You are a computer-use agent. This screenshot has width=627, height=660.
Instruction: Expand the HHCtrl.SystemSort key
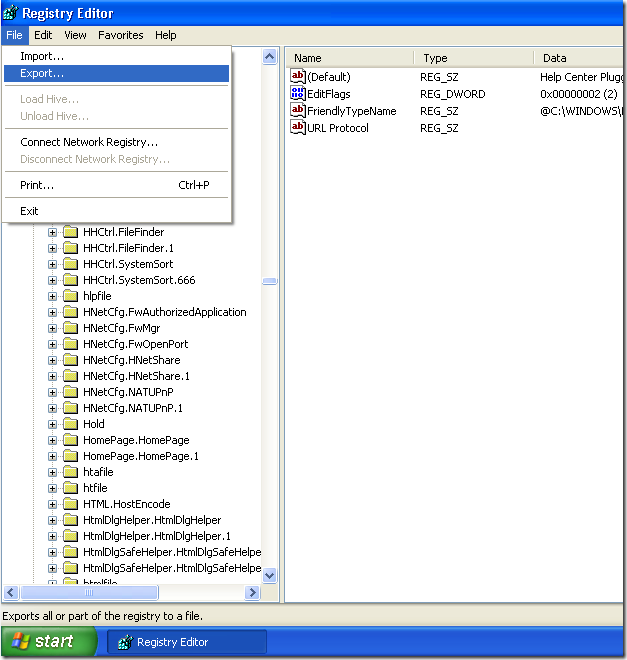pos(52,264)
